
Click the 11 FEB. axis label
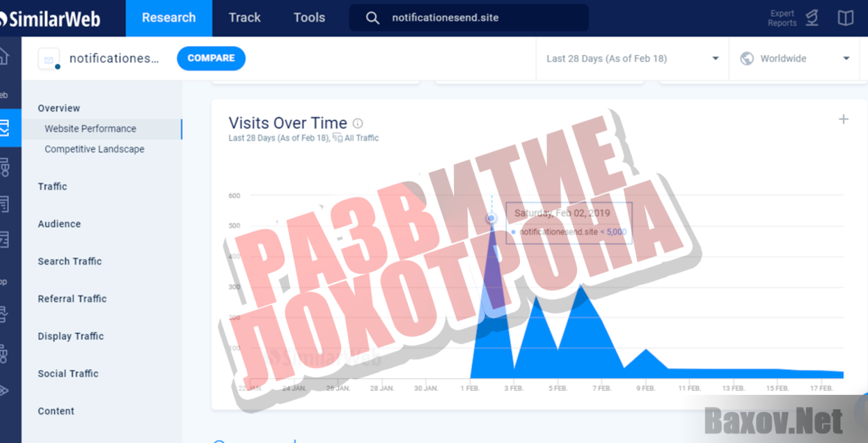(690, 389)
